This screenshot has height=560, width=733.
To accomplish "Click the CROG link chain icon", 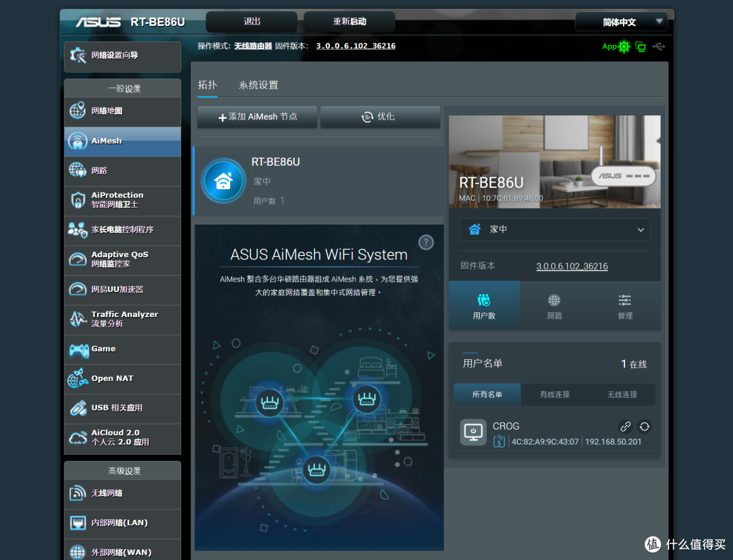I will point(626,426).
